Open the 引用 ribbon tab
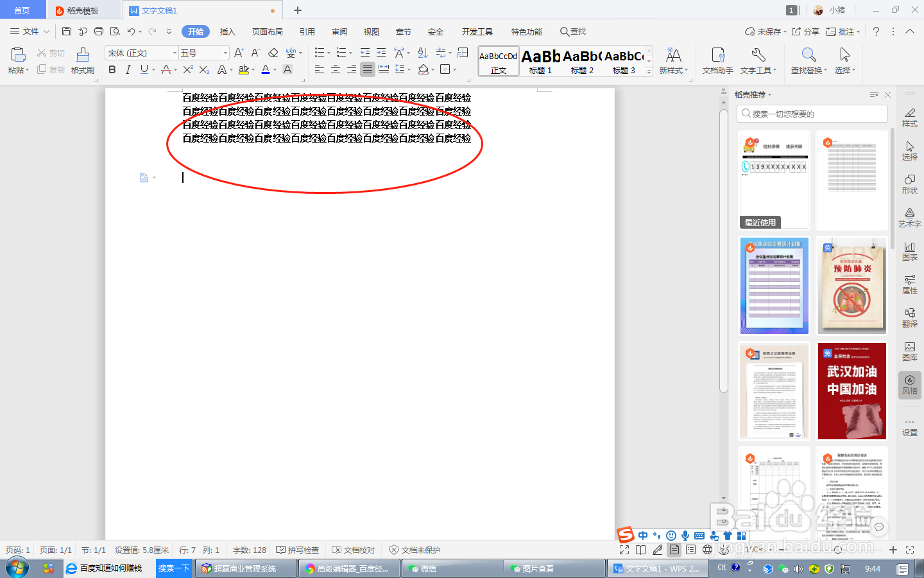 307,31
